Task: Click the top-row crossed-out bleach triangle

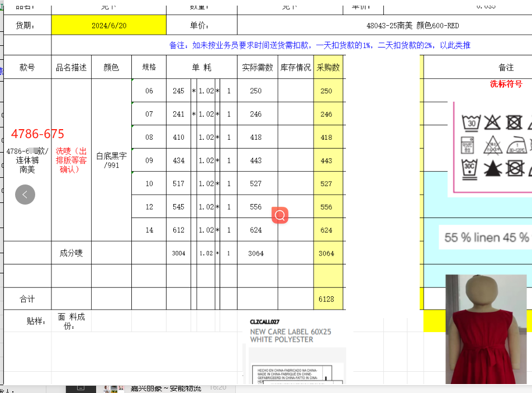Action: tap(492, 122)
